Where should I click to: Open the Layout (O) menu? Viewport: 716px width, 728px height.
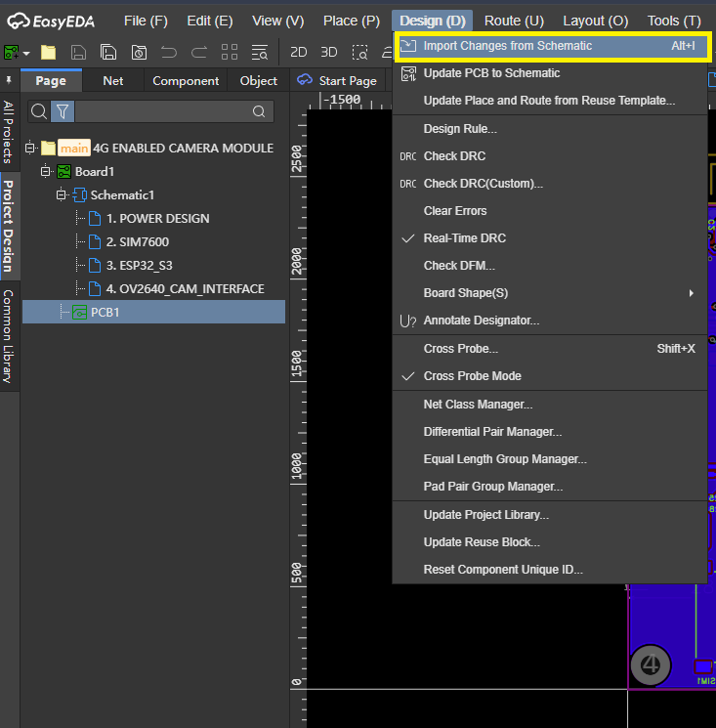[x=595, y=21]
